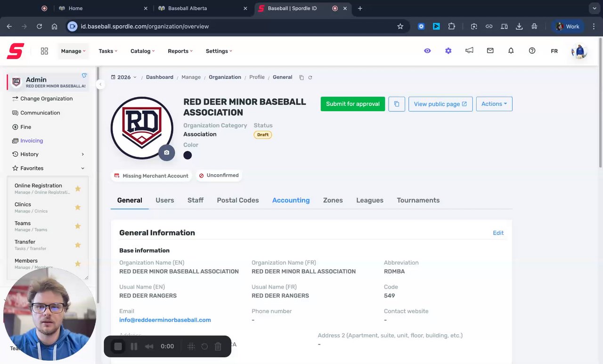Toggle the Transfer favorite star

click(78, 245)
